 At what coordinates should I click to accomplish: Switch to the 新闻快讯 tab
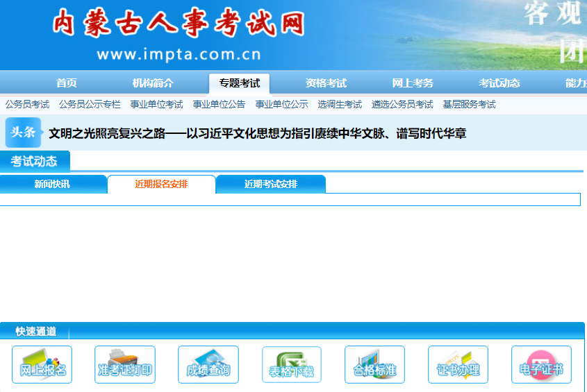pyautogui.click(x=52, y=185)
